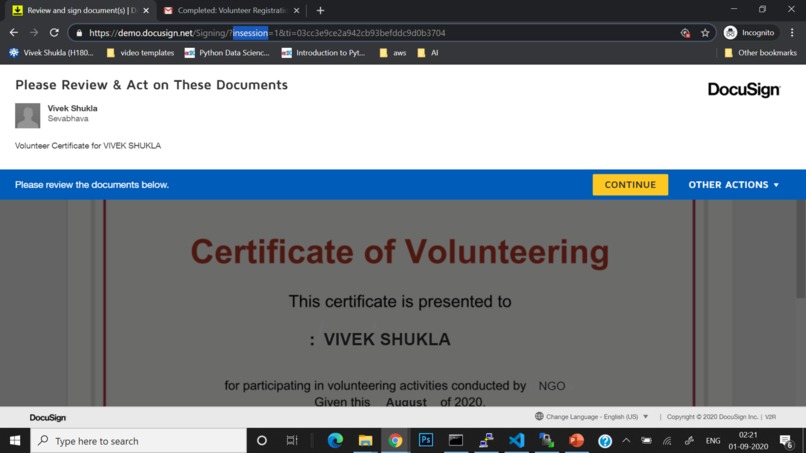Viewport: 806px width, 453px height.
Task: Click the browser back arrow
Action: pyautogui.click(x=14, y=32)
